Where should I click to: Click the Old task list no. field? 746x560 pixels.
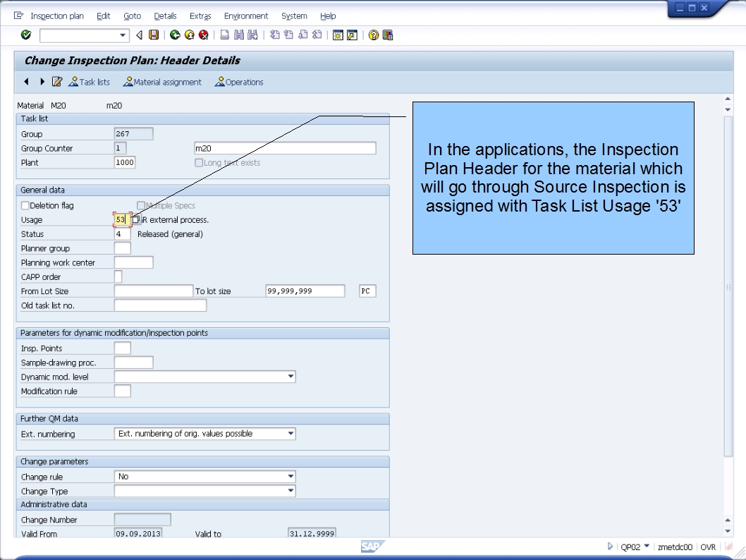160,305
